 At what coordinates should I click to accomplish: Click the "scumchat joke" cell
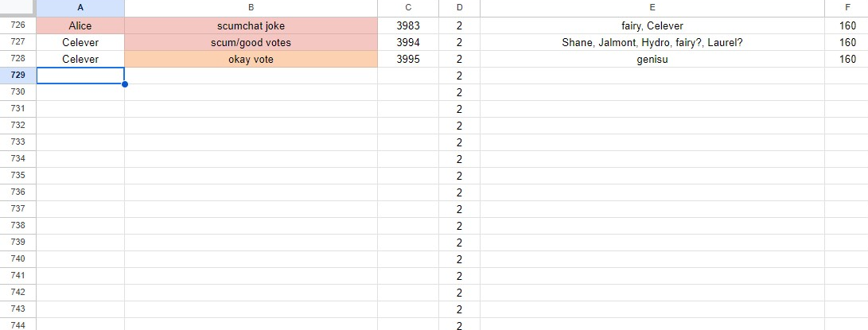[251, 26]
